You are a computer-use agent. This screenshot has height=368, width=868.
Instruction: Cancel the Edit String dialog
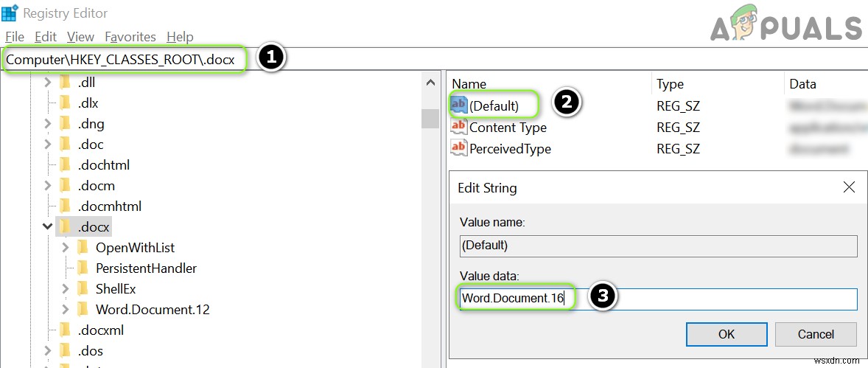point(816,334)
